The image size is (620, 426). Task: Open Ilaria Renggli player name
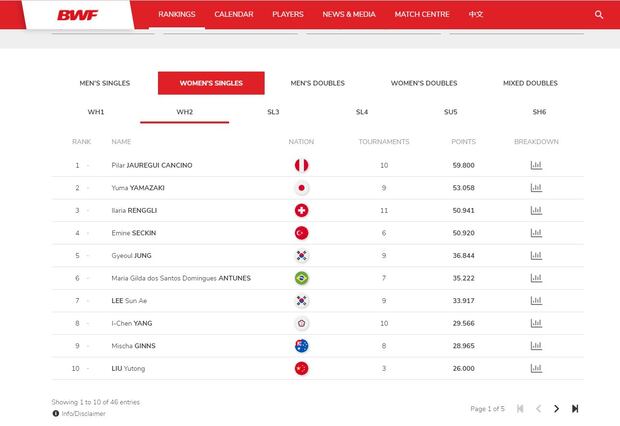point(133,210)
